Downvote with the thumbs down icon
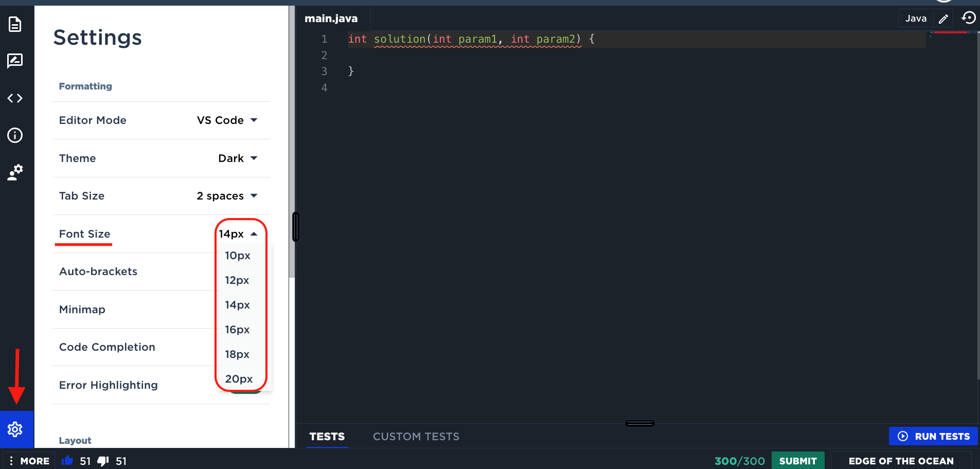Screen dimensions: 980x469 click(x=103, y=461)
